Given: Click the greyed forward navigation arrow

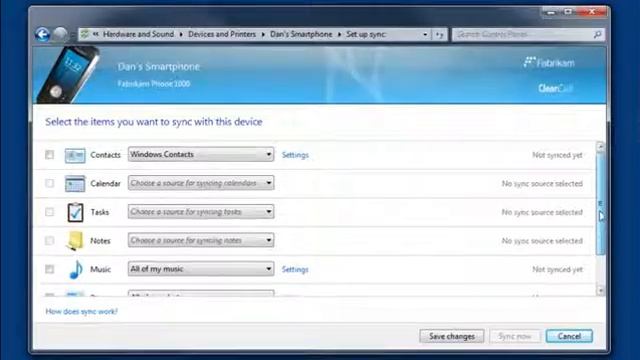Looking at the screenshot, I should point(60,34).
